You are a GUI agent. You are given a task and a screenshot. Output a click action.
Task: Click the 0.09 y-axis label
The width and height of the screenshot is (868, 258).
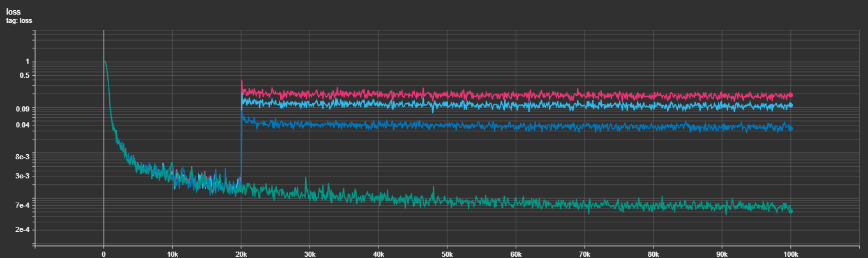22,109
